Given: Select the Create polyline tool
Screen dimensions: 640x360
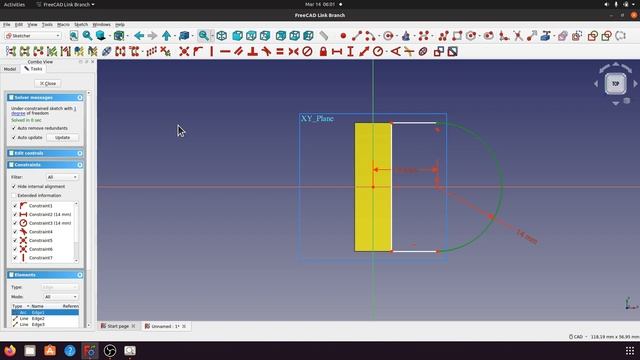Looking at the screenshot, I should [443, 36].
